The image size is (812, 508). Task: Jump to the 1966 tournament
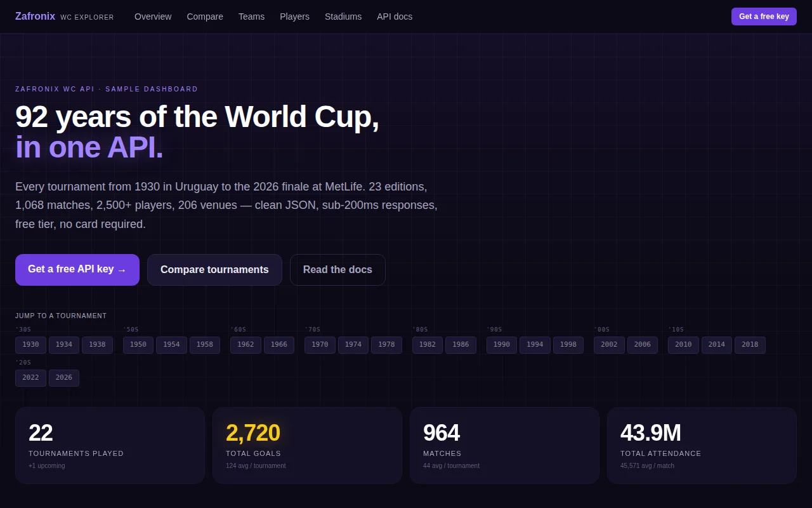click(279, 345)
